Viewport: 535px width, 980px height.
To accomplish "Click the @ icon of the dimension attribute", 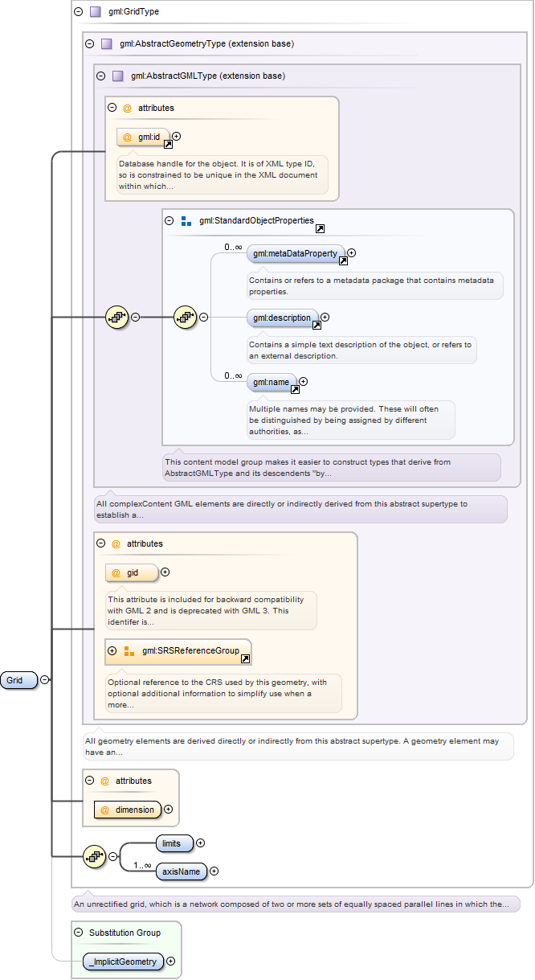I will click(104, 810).
